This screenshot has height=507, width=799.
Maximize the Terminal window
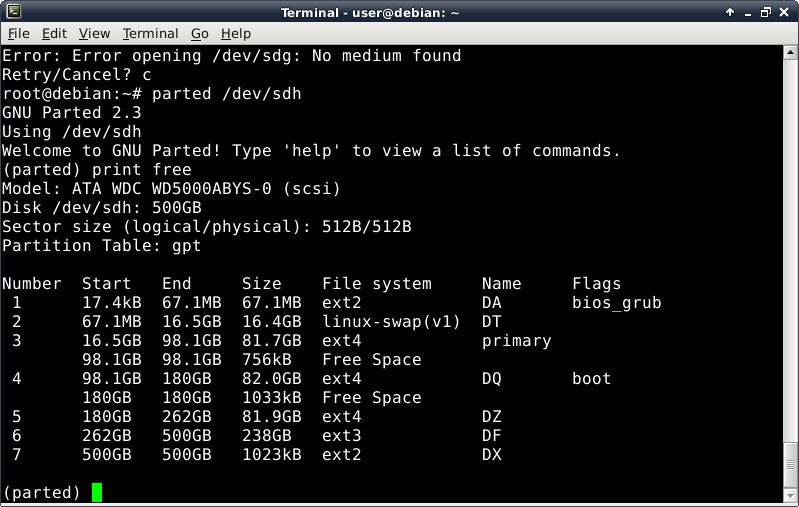[765, 12]
